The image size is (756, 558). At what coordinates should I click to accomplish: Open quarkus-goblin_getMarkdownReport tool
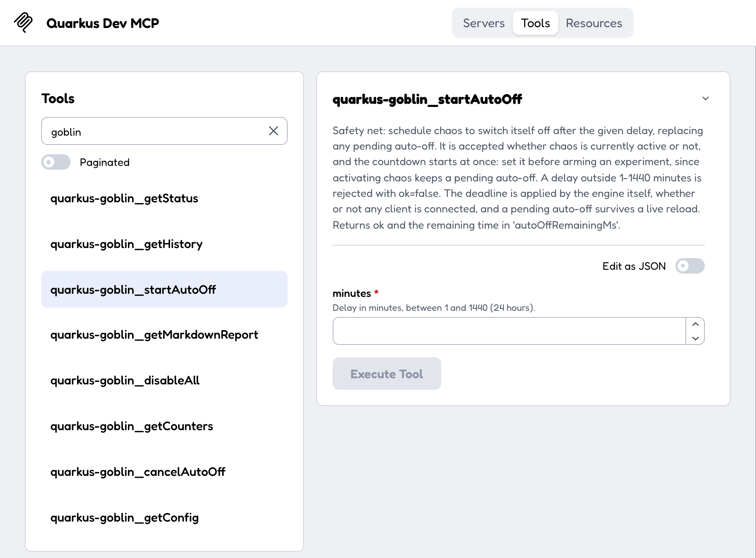pyautogui.click(x=164, y=335)
